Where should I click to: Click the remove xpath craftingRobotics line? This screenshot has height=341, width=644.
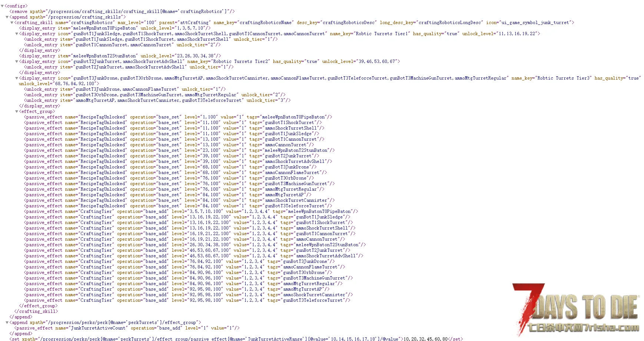pyautogui.click(x=122, y=11)
